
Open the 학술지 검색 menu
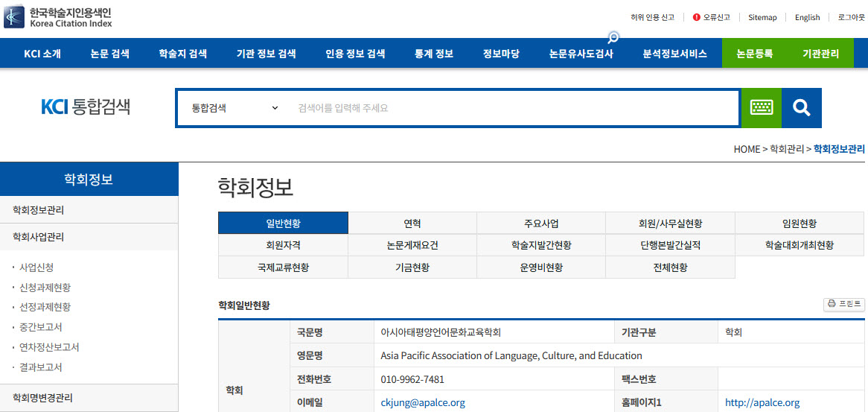click(182, 54)
